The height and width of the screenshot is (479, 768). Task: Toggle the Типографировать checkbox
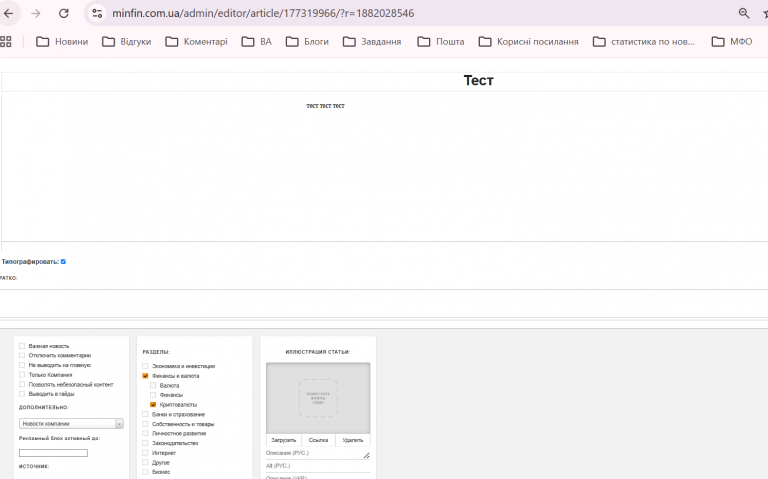point(63,262)
